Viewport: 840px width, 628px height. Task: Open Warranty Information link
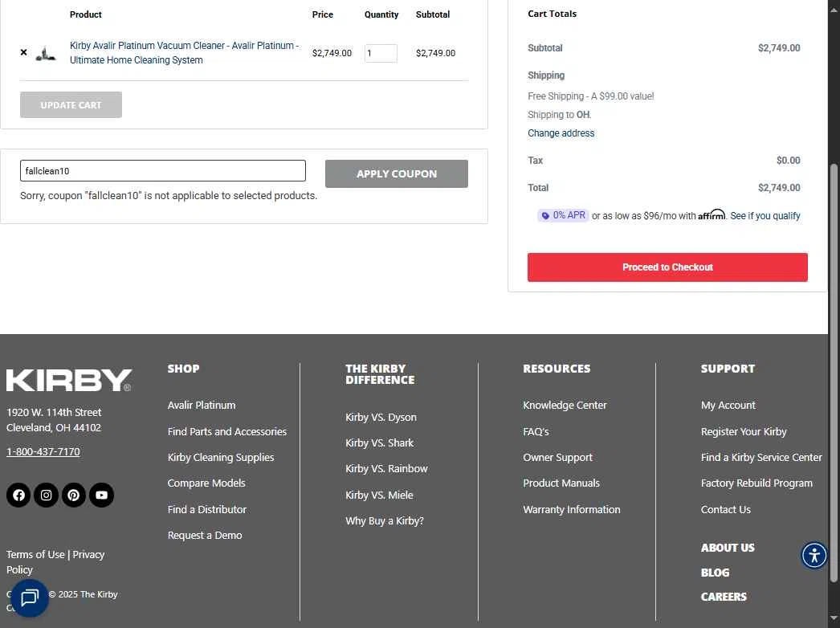[x=572, y=509]
